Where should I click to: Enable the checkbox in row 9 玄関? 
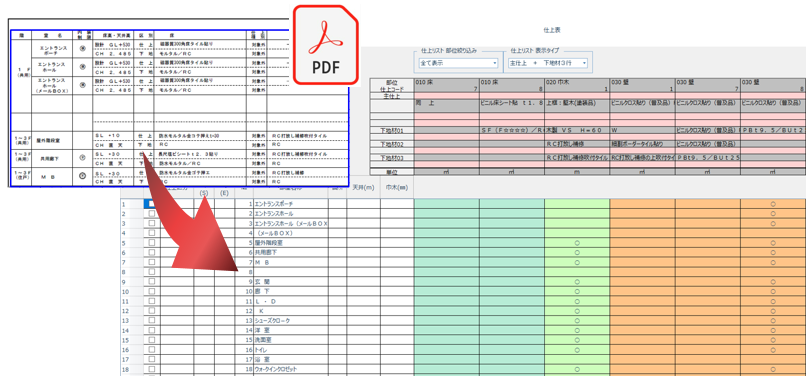pyautogui.click(x=152, y=281)
